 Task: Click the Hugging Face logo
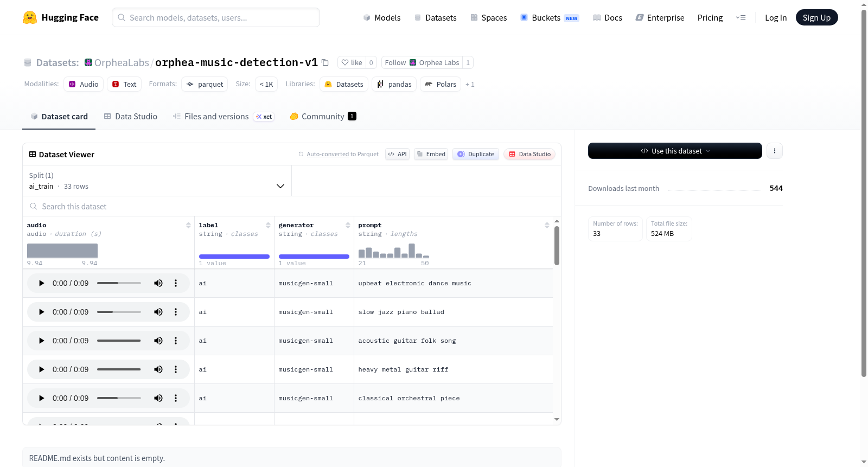coord(60,17)
